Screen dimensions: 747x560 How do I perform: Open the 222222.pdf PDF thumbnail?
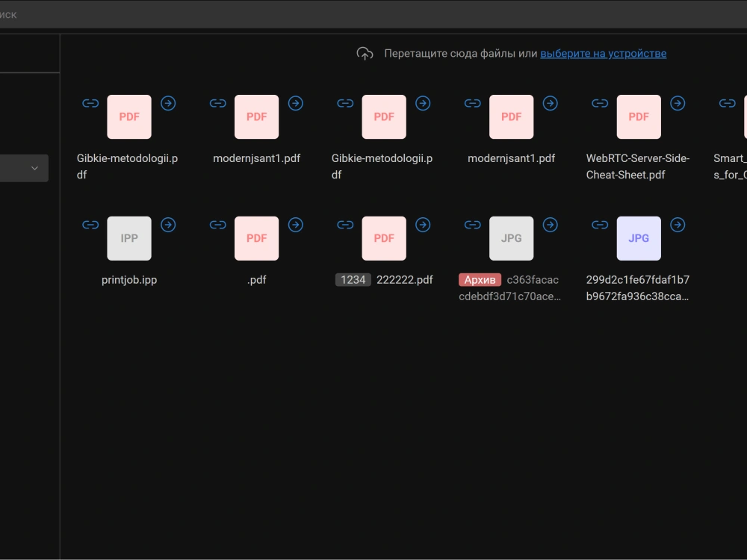tap(384, 238)
